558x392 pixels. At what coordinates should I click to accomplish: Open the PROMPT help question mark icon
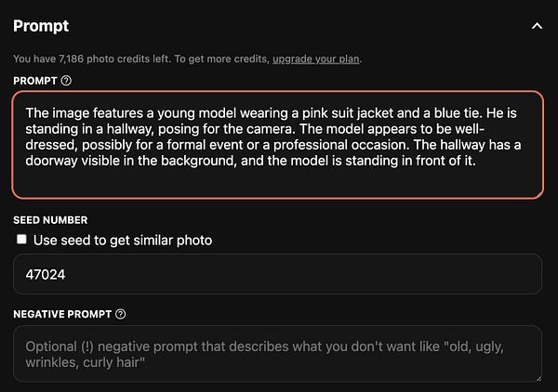point(66,81)
